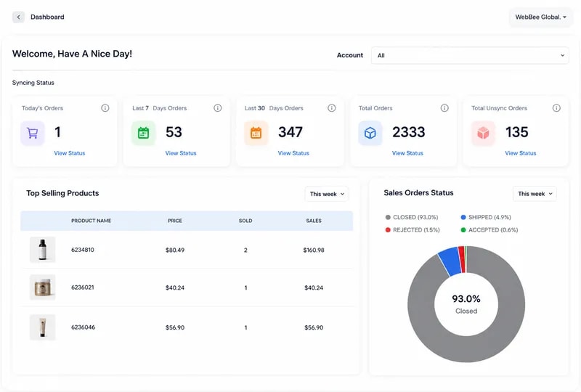Open View Status under Last 30 Days Orders

(x=293, y=153)
